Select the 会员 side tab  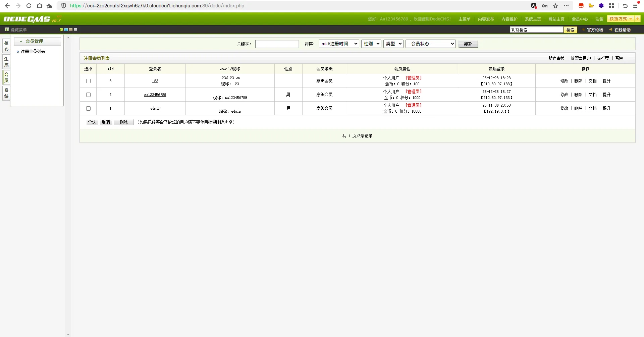(6, 77)
